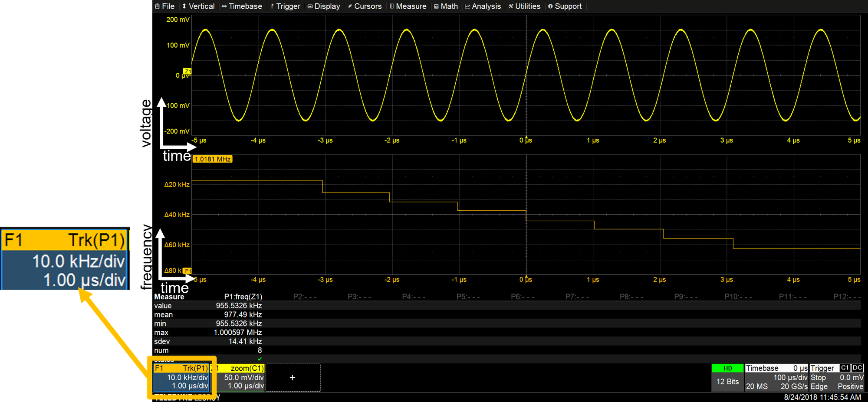Open the Timebase menu
This screenshot has width=868, height=402.
tap(242, 6)
